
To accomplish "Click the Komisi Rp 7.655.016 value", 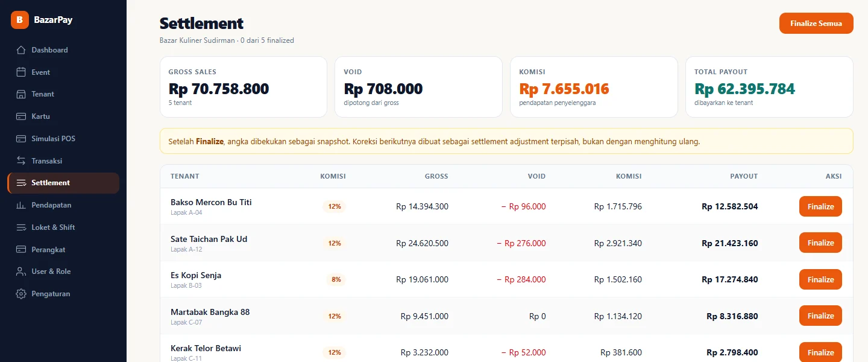I will [x=564, y=89].
